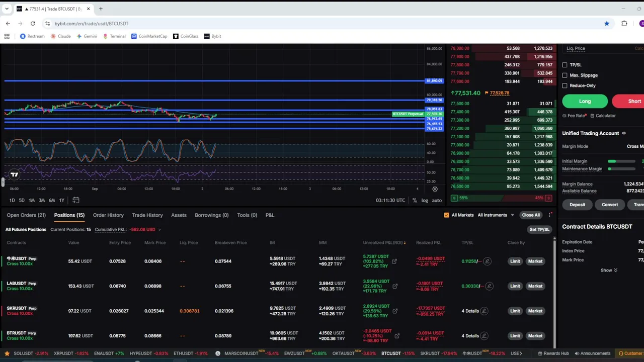Open CoinMarketCap bookmark

click(x=149, y=36)
